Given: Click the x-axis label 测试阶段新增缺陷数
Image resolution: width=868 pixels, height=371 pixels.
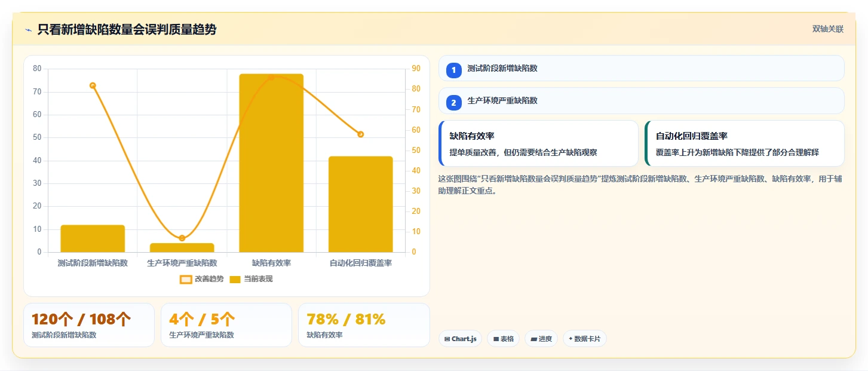Looking at the screenshot, I should (93, 263).
